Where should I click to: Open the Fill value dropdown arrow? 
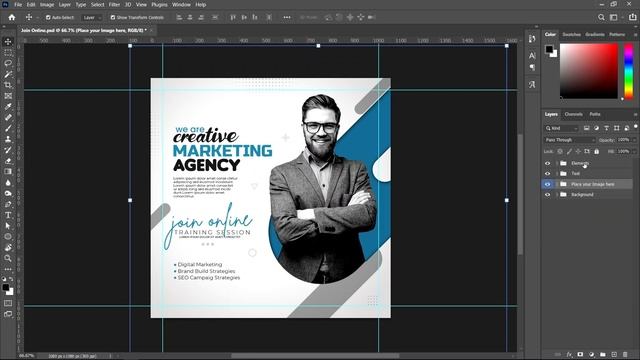634,151
